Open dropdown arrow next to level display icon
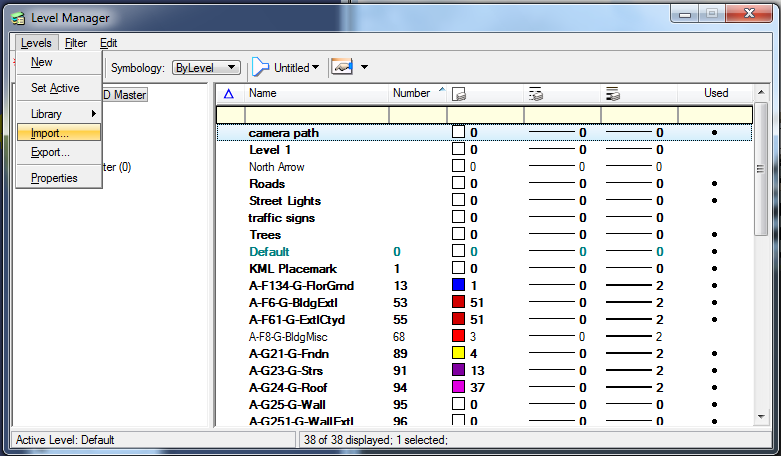The image size is (781, 456). click(365, 67)
